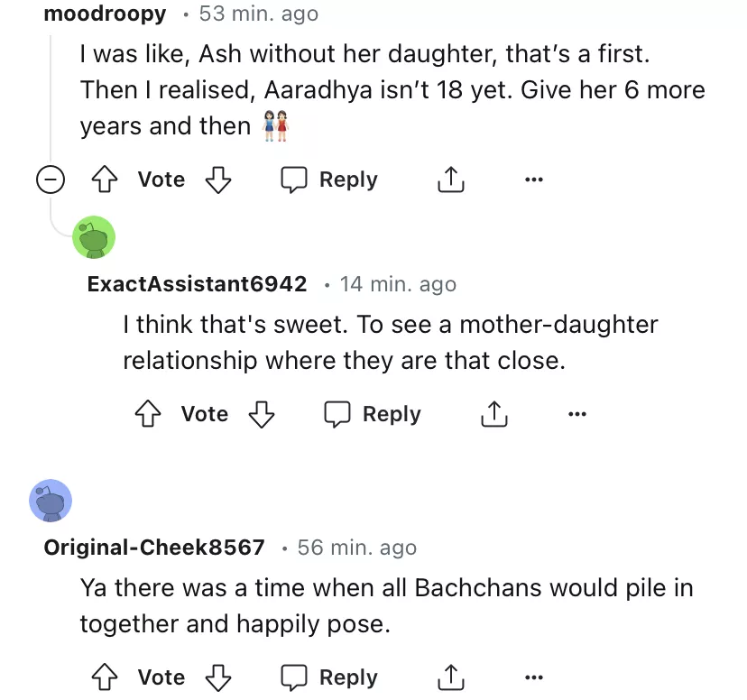The image size is (747, 700).
Task: Open Original-Cheek8567's user profile link
Action: [154, 548]
